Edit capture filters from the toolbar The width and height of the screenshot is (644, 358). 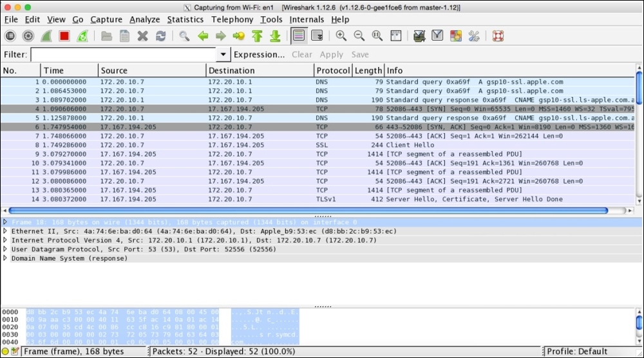(419, 36)
